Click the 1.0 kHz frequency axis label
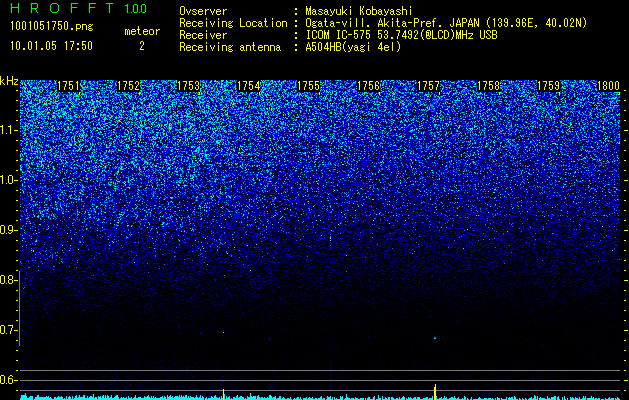This screenshot has width=629, height=400. [x=9, y=180]
